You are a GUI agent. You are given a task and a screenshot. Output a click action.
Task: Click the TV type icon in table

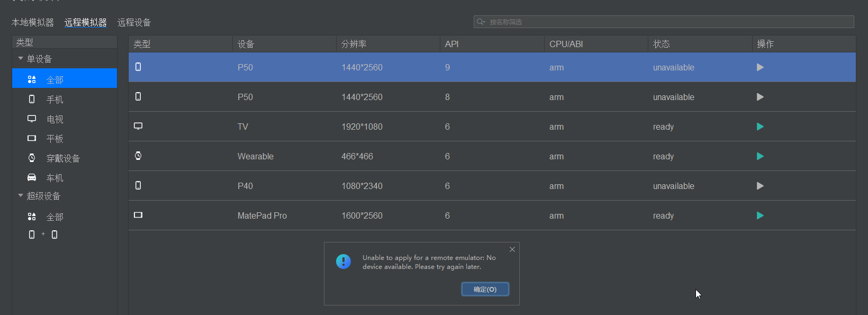coord(138,126)
